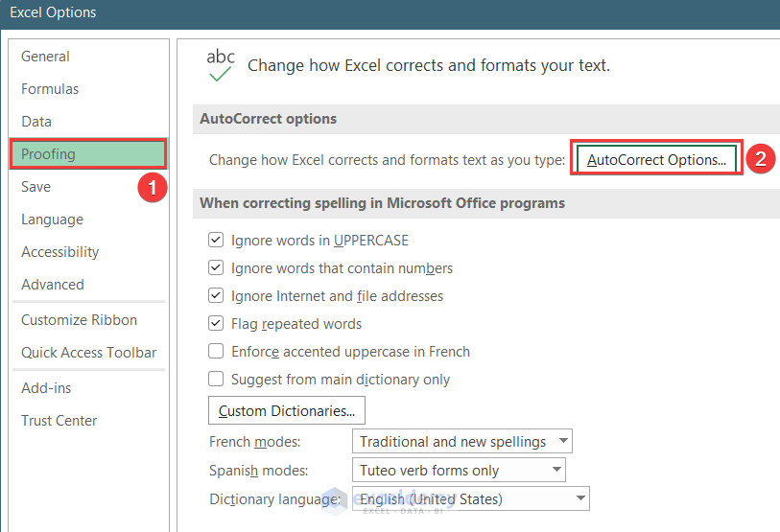The image size is (780, 532).
Task: Open AutoCorrect Options dialog
Action: [x=656, y=160]
